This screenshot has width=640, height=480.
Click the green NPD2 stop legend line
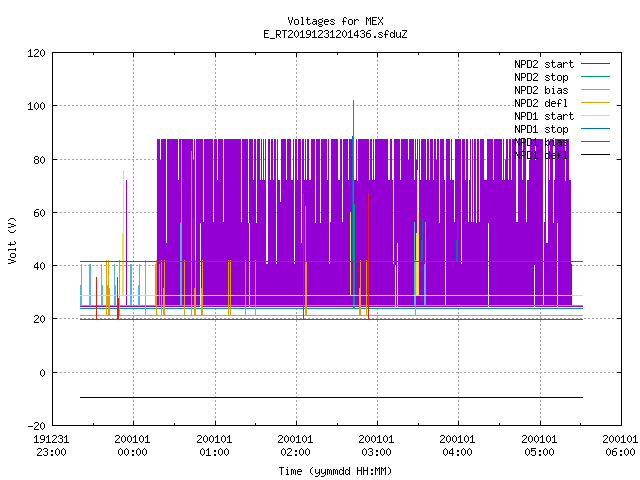pyautogui.click(x=595, y=76)
